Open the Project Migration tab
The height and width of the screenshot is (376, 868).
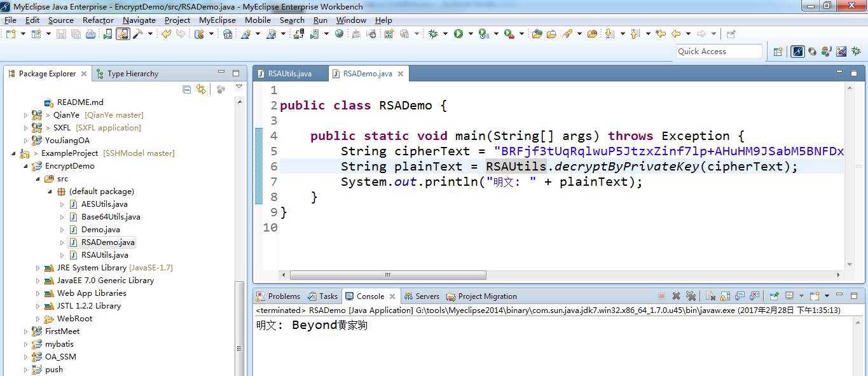tap(481, 296)
